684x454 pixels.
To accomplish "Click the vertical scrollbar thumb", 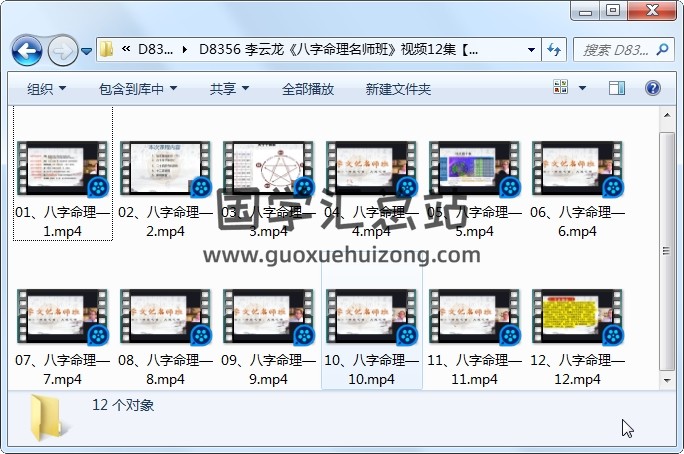I will (x=667, y=251).
